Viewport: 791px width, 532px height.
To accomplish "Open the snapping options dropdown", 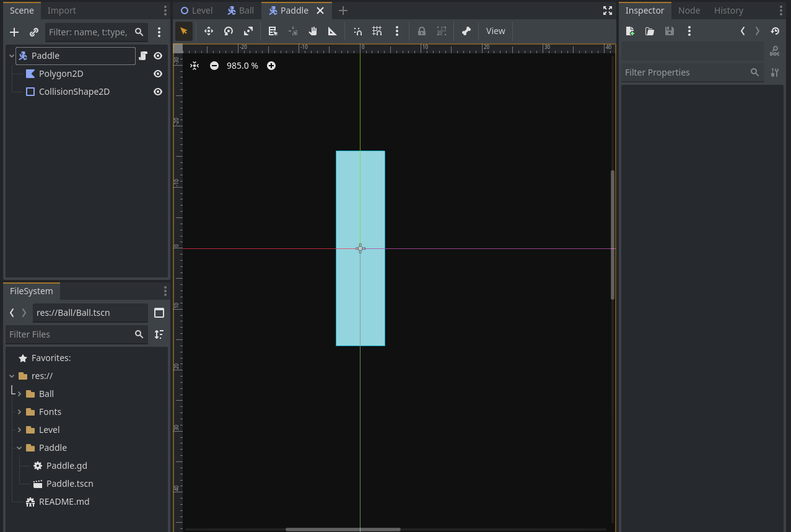I will point(397,30).
